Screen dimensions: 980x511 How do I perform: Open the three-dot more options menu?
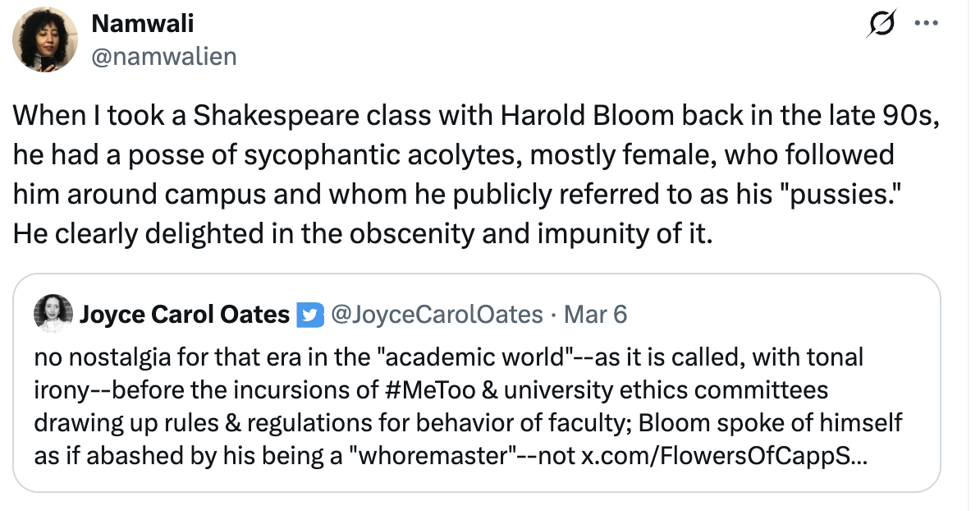(x=927, y=23)
